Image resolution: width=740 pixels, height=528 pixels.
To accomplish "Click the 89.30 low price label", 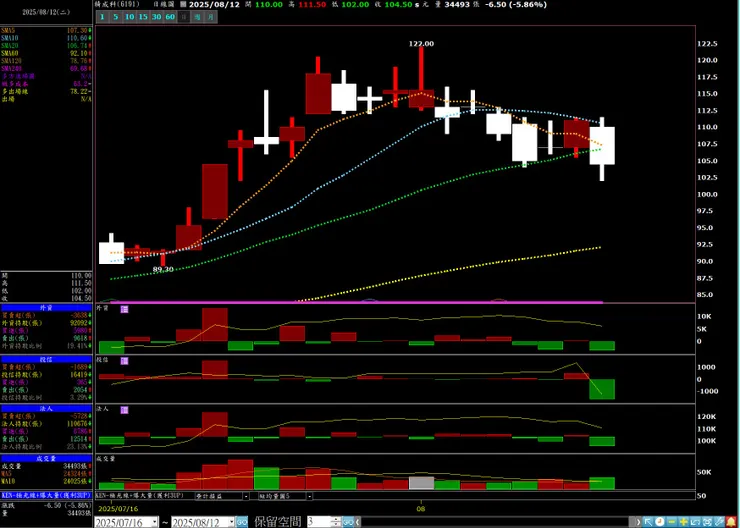I will [163, 269].
